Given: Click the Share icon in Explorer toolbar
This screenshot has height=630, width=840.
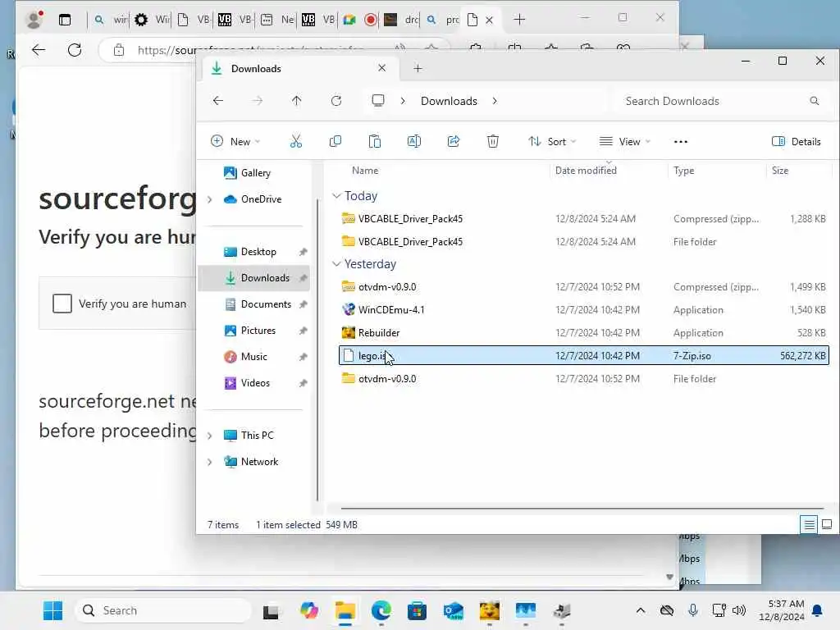Looking at the screenshot, I should [x=453, y=141].
